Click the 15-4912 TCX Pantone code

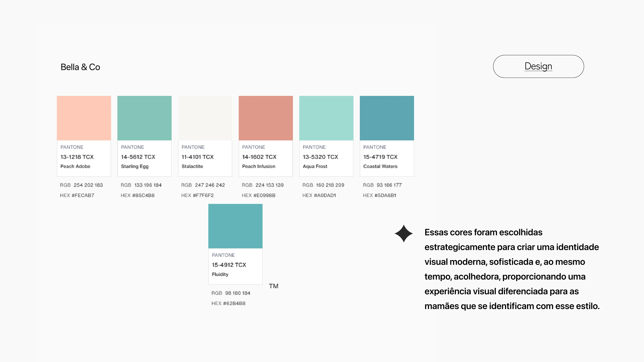coord(229,265)
